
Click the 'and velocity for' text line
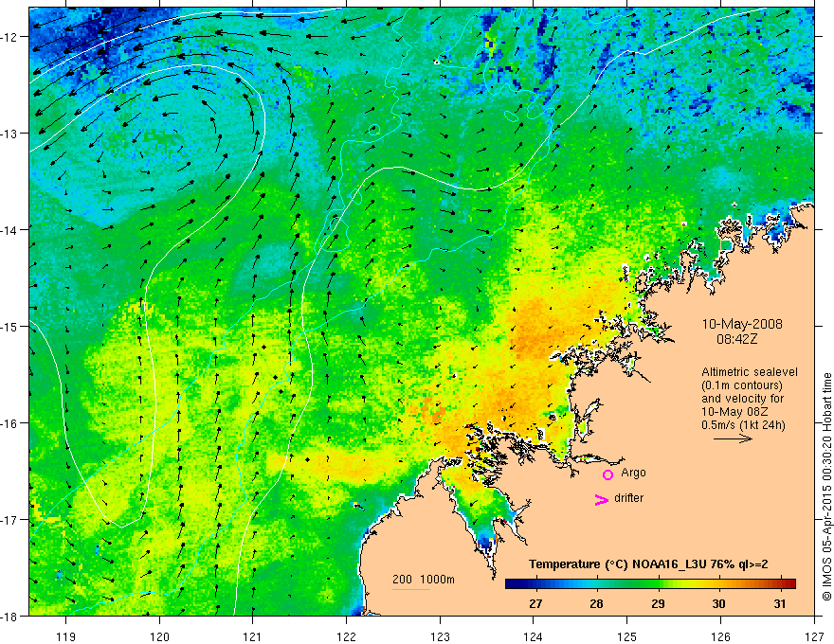742,399
